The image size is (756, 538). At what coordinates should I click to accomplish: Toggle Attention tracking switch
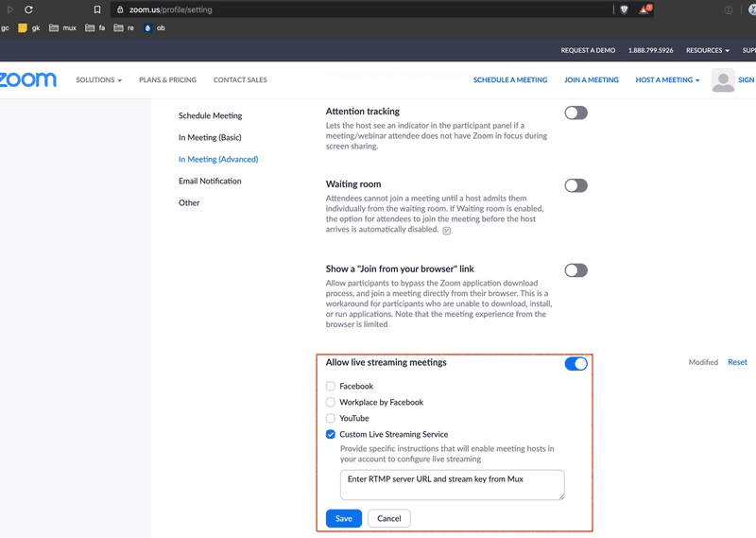576,113
